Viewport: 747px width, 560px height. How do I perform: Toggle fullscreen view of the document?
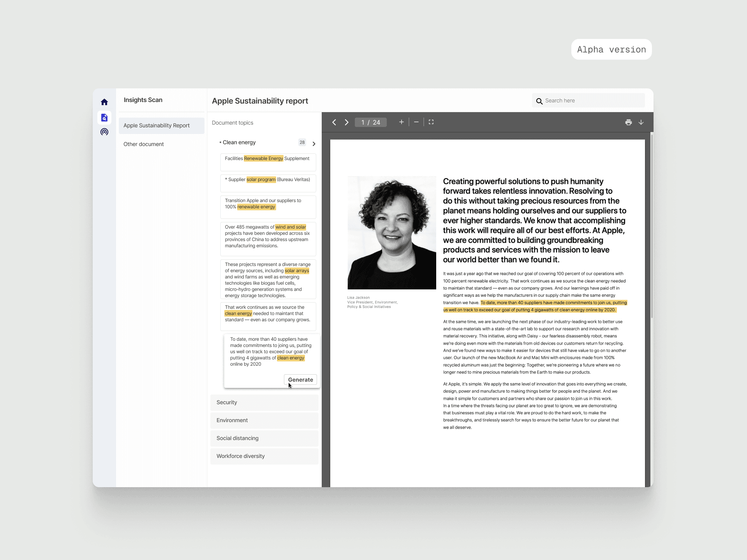pos(431,122)
